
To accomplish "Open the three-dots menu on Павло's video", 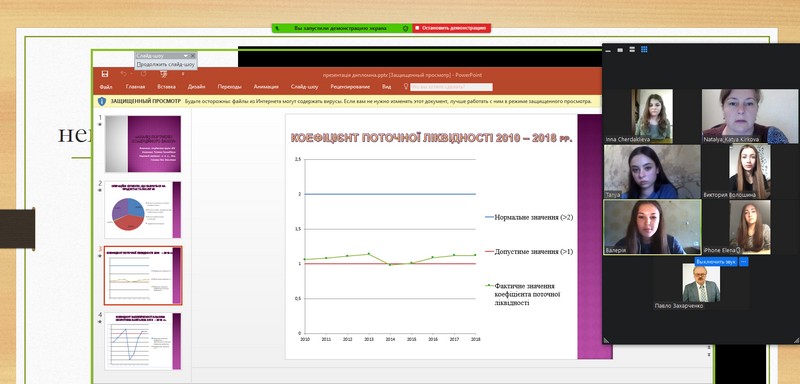I will point(743,261).
